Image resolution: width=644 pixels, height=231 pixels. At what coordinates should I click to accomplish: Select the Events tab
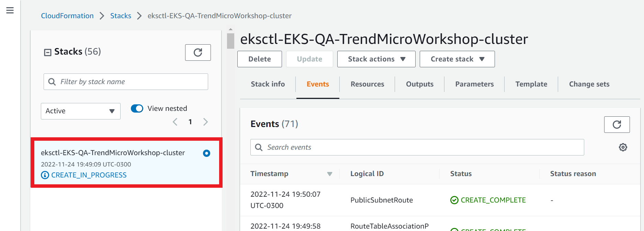click(x=318, y=84)
